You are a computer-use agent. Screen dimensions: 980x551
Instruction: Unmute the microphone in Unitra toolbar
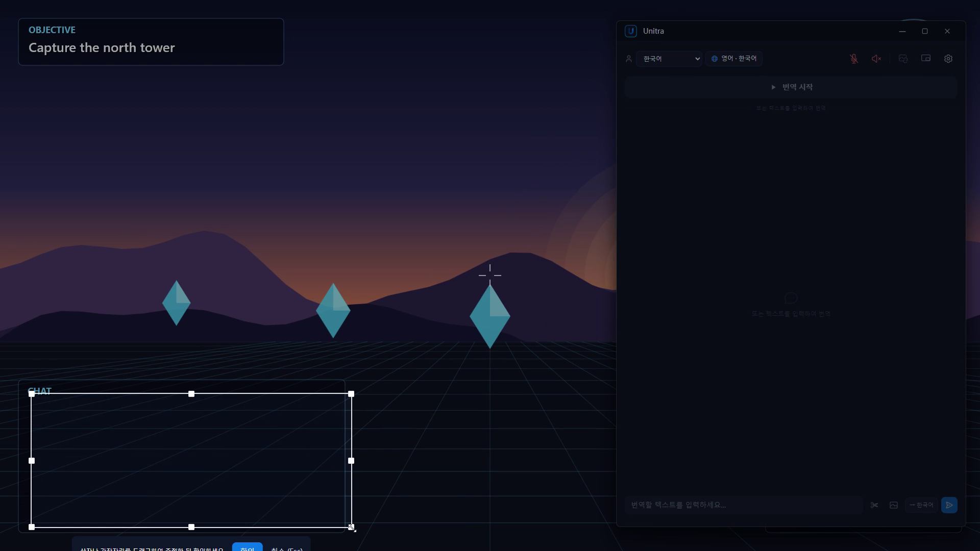click(x=854, y=59)
